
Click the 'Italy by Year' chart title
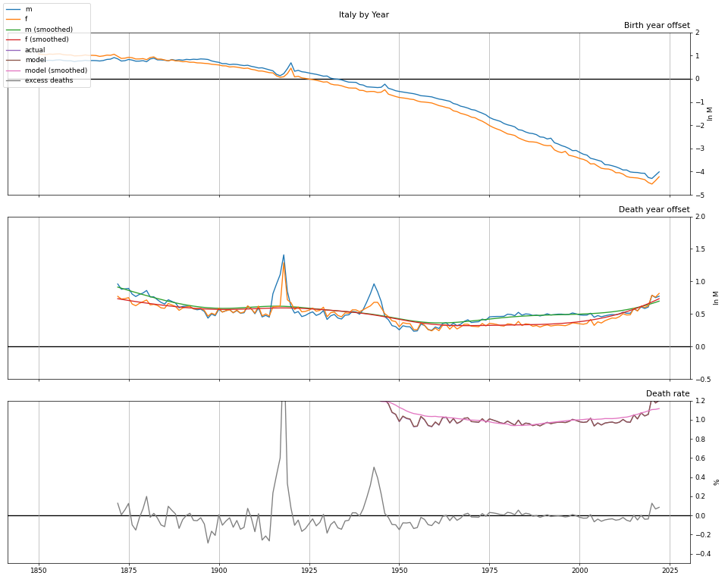(x=363, y=15)
